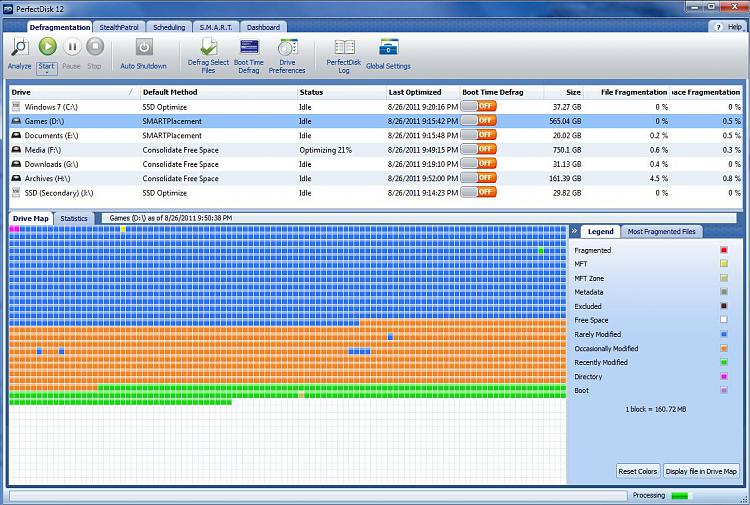The width and height of the screenshot is (750, 505).
Task: Change the Occasionally Modified orange swatch
Action: (x=724, y=348)
